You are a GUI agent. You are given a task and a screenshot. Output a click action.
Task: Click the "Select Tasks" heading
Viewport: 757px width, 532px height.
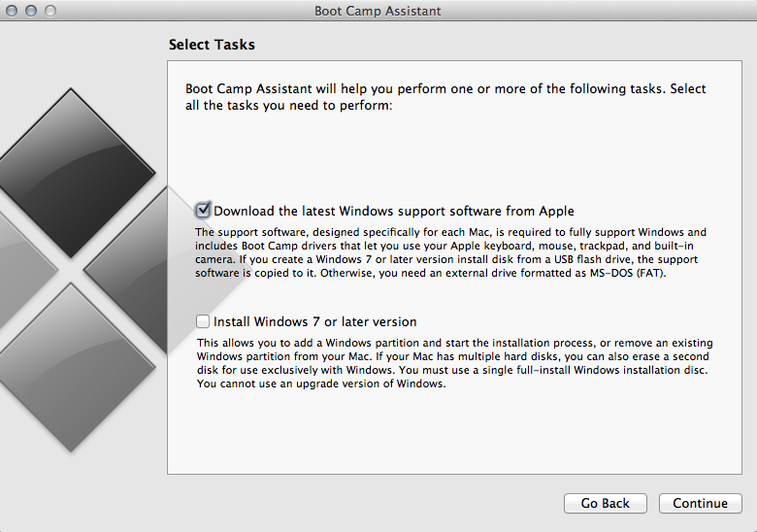point(212,45)
